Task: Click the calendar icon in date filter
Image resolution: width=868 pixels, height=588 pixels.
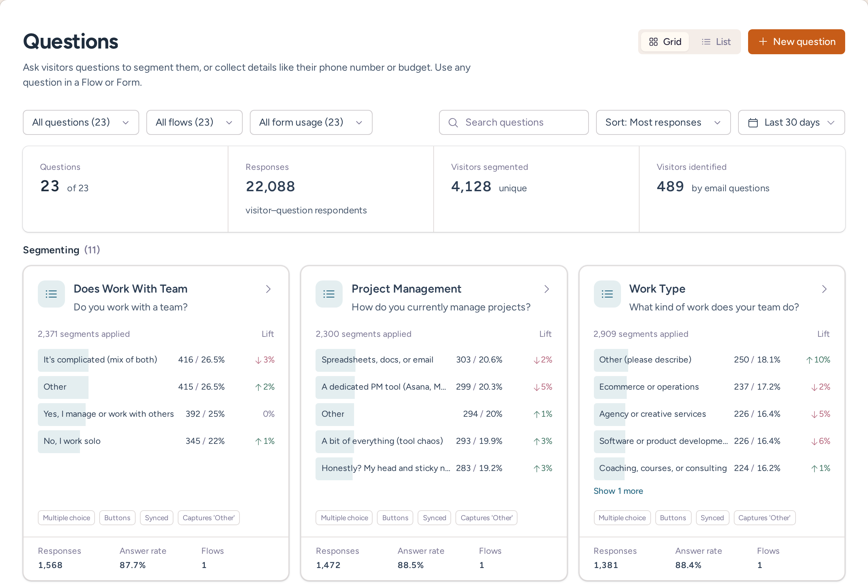Action: coord(753,122)
